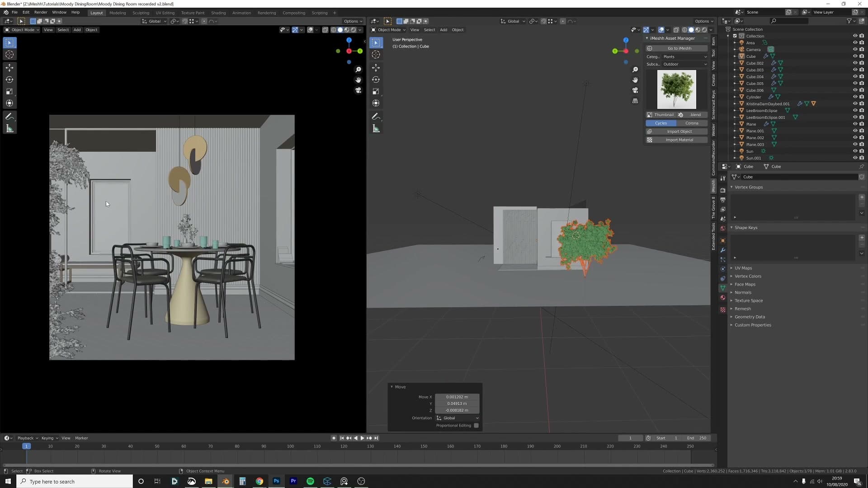Open Premiere Pro from the taskbar
The height and width of the screenshot is (488, 868).
[293, 481]
